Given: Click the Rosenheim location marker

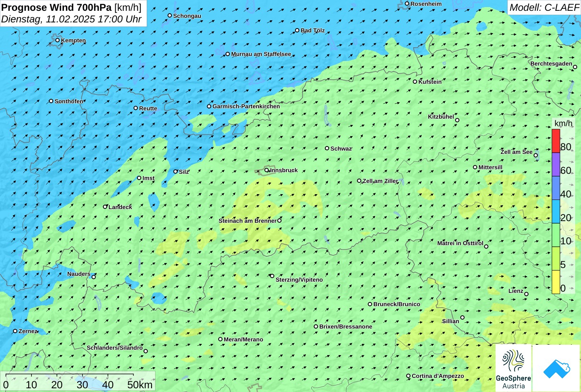Looking at the screenshot, I should [407, 4].
